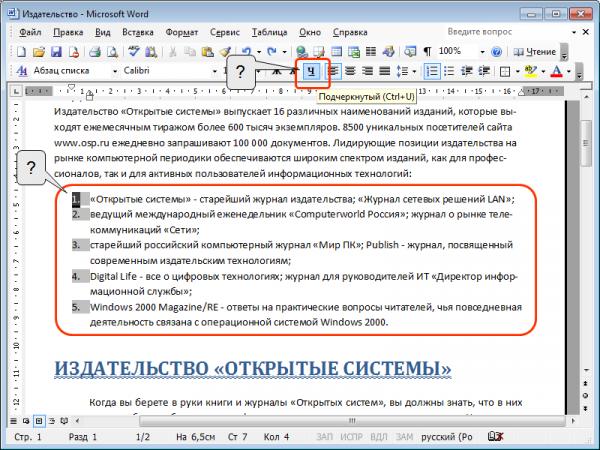Decrease the paragraph indent
The height and width of the screenshot is (450, 600).
click(466, 71)
